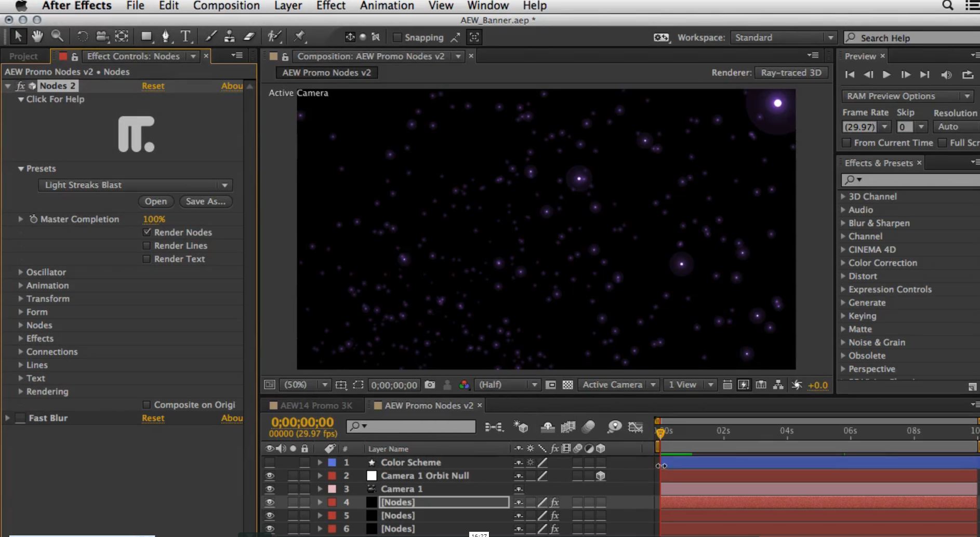This screenshot has width=980, height=537.
Task: Select the Pan Behind anchor tool
Action: click(x=122, y=36)
